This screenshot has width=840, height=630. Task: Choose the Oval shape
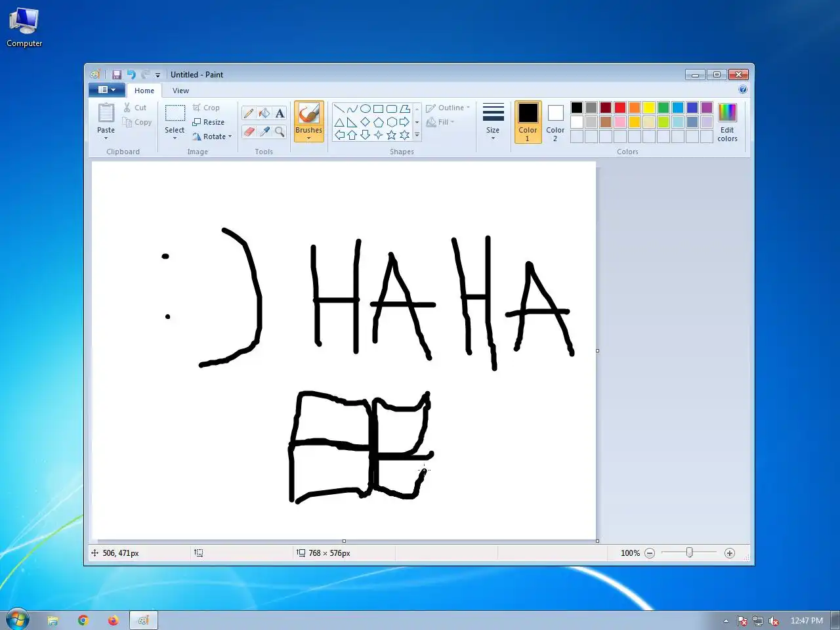click(x=366, y=109)
